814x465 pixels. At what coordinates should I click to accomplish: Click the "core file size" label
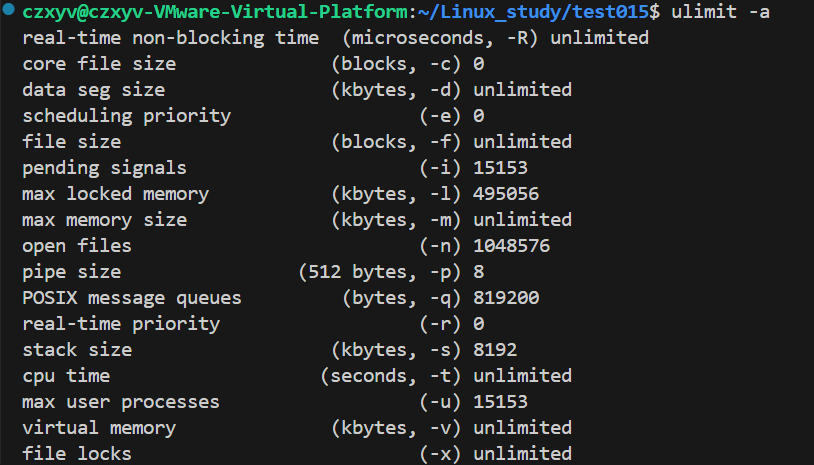pos(99,64)
